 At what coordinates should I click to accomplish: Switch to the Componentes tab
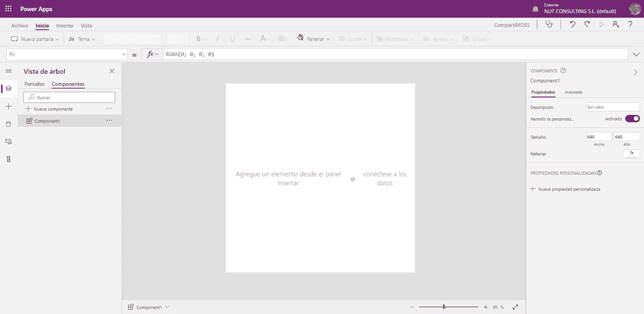(x=68, y=84)
